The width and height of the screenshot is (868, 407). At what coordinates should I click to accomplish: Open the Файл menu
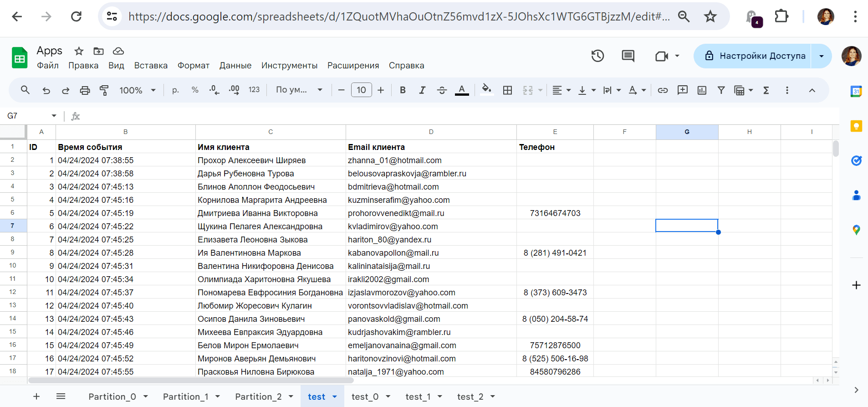[x=48, y=66]
